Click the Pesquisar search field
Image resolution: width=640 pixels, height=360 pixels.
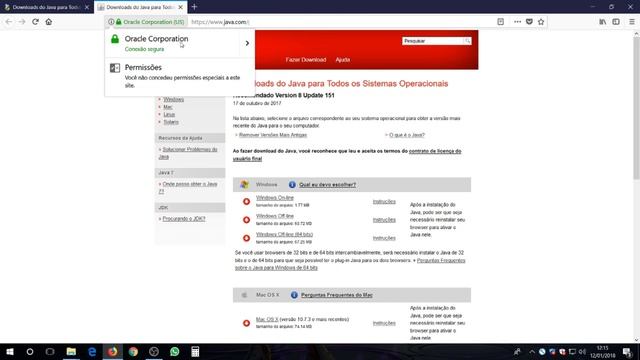(x=433, y=41)
